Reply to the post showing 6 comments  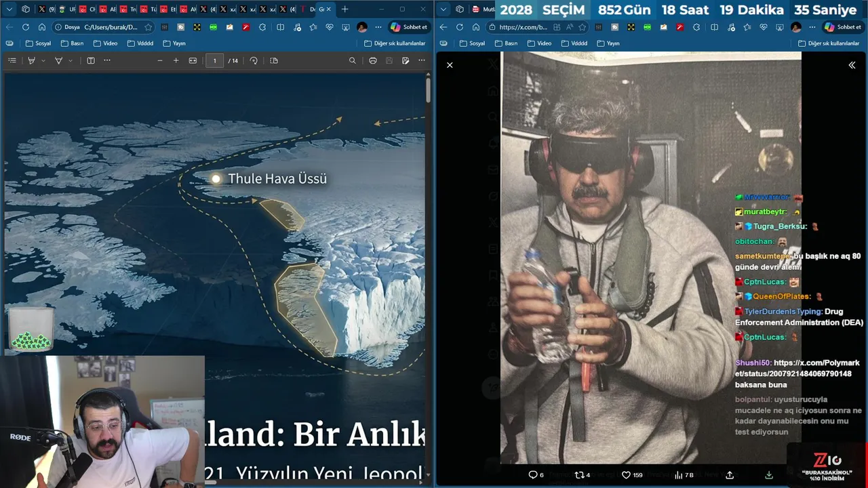[536, 475]
